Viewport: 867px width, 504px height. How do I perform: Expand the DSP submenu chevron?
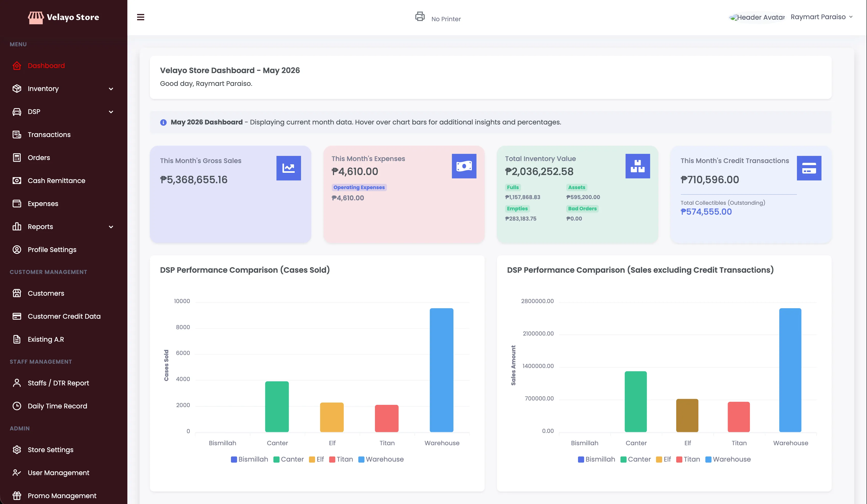coord(111,112)
